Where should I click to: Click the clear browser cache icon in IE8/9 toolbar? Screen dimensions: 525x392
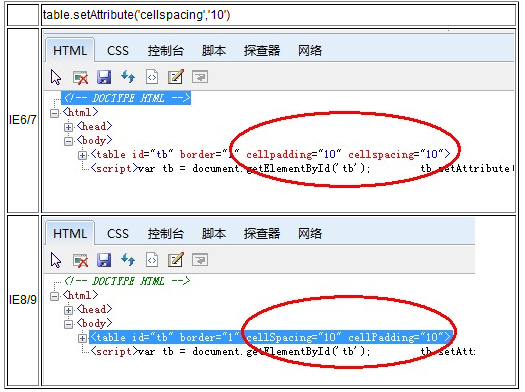80,260
